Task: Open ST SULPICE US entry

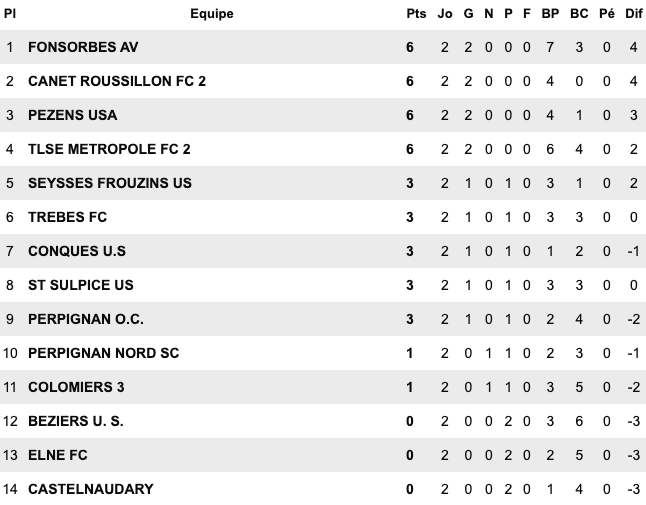Action: (x=80, y=285)
